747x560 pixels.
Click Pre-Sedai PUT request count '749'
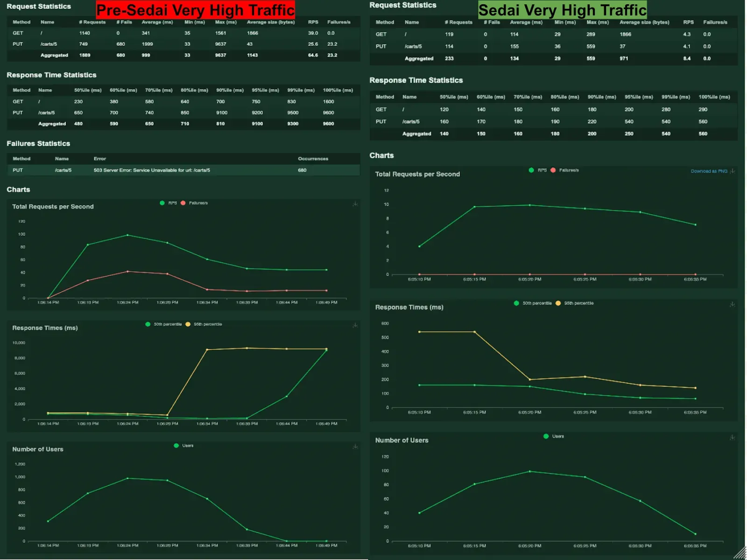coord(84,44)
